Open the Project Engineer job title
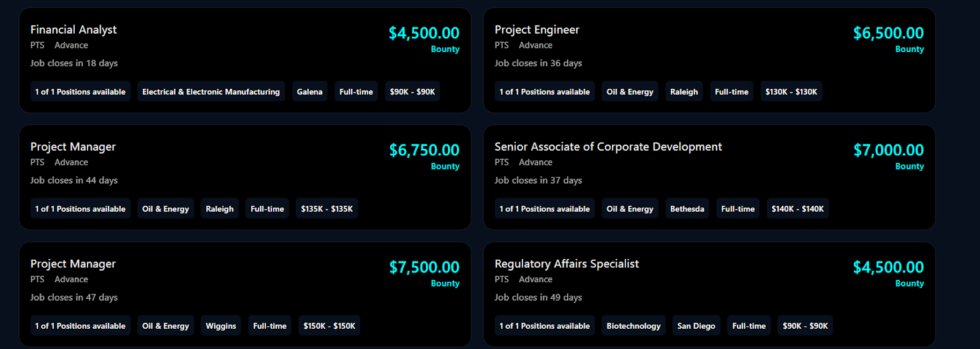Image resolution: width=980 pixels, height=349 pixels. tap(537, 29)
